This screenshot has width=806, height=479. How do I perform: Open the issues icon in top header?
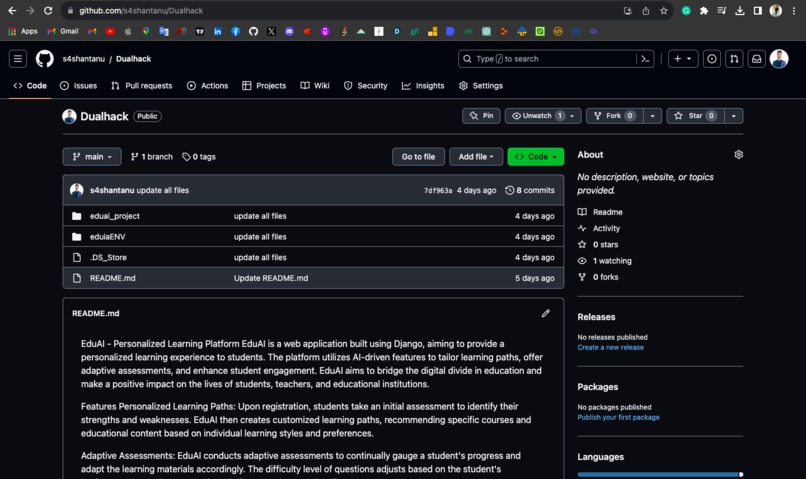[711, 59]
